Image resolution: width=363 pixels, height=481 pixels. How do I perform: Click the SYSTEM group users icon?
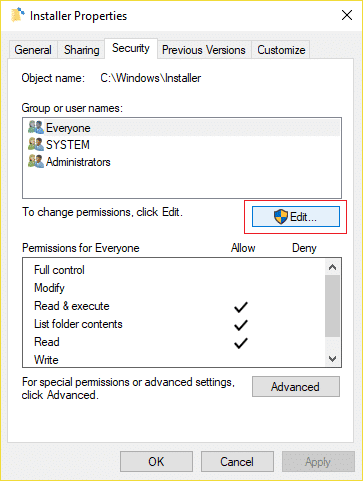pyautogui.click(x=36, y=144)
